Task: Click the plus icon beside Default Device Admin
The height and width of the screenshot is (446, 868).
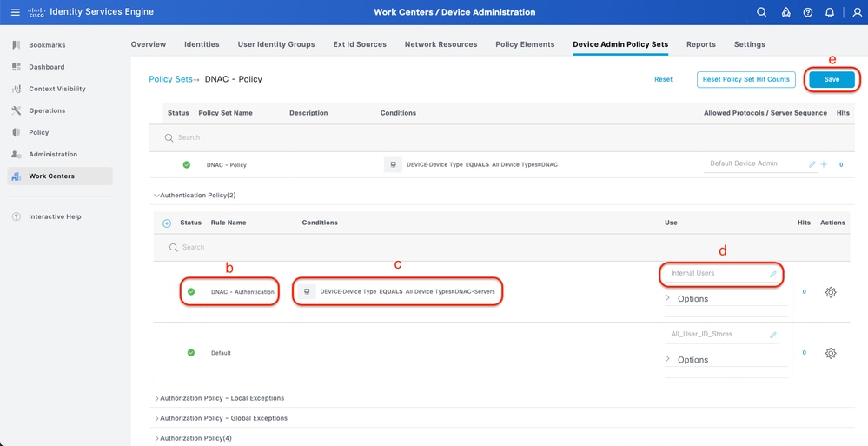Action: point(823,164)
